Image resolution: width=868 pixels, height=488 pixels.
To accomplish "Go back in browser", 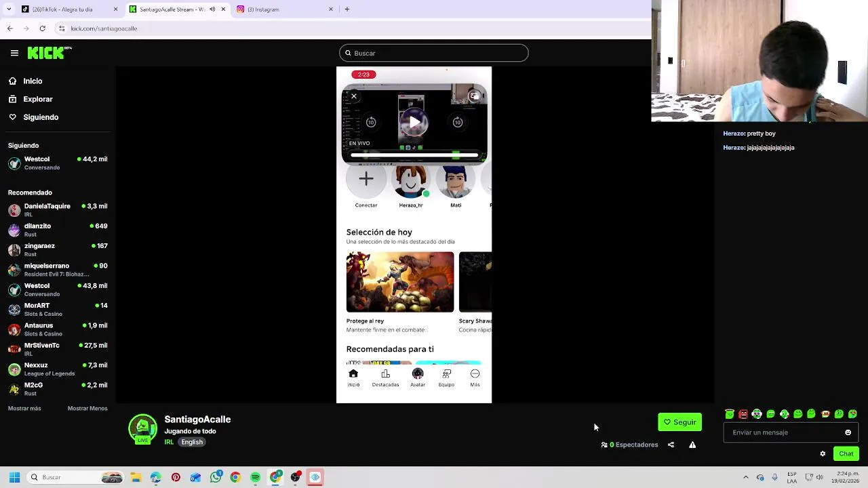I will [x=10, y=28].
